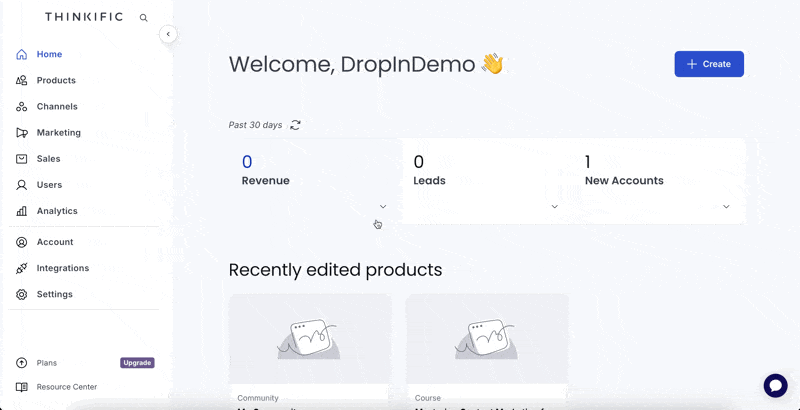Open the chat support bubble
The image size is (800, 410).
776,386
